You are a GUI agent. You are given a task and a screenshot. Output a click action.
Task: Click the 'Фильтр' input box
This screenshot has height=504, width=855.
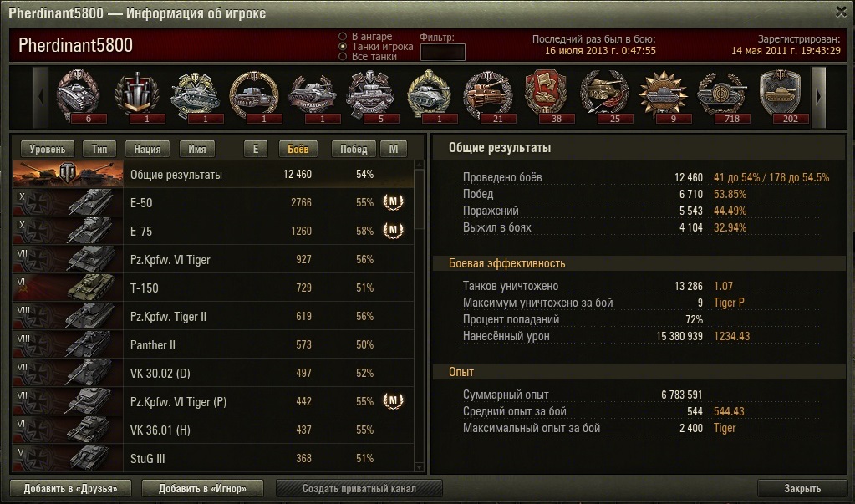click(443, 53)
